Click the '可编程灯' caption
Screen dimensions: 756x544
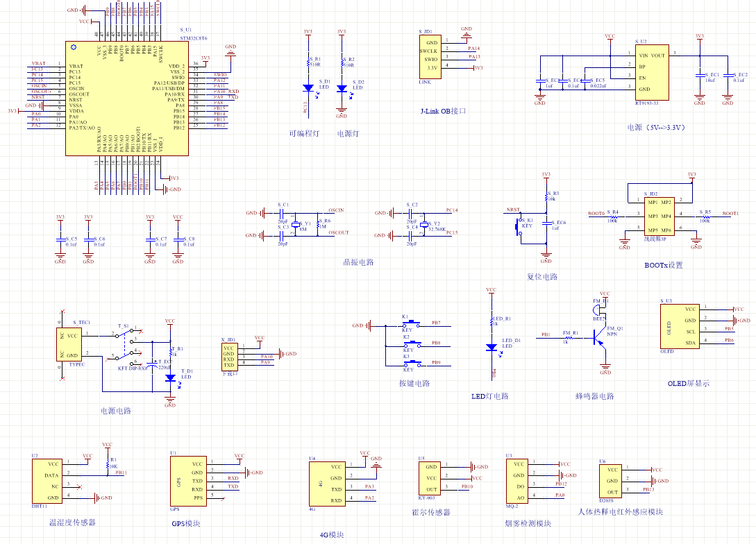304,133
